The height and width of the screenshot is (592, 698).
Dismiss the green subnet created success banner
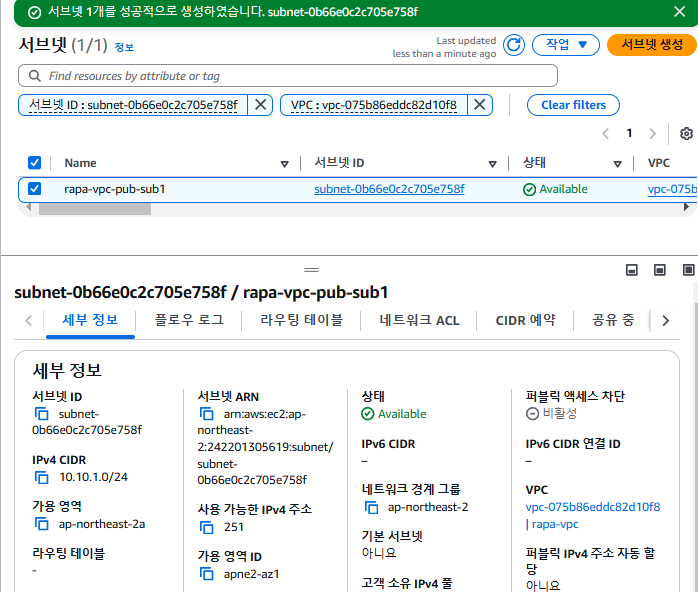(679, 12)
